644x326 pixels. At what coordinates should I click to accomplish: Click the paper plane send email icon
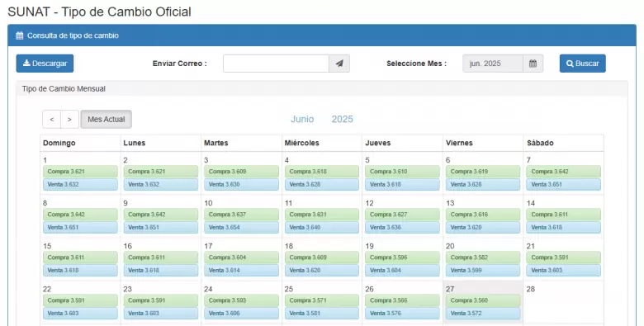(339, 64)
